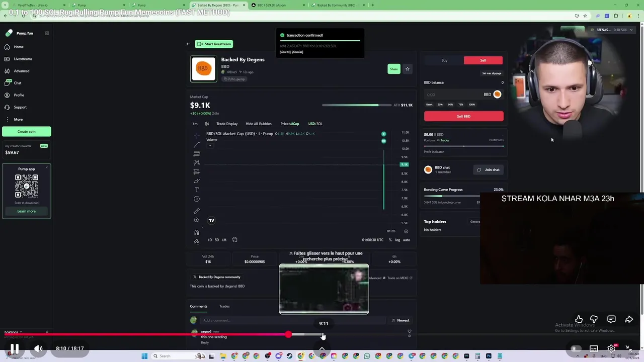Open the chart Go to date calendar
This screenshot has height=362, width=644.
234,240
